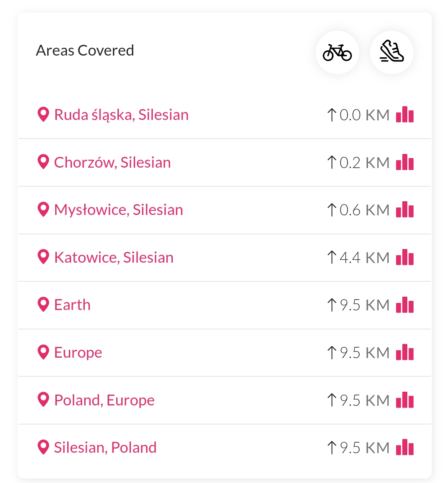Open the Katowice, Silesian area link
Screen dimensions: 448x483
pyautogui.click(x=114, y=258)
